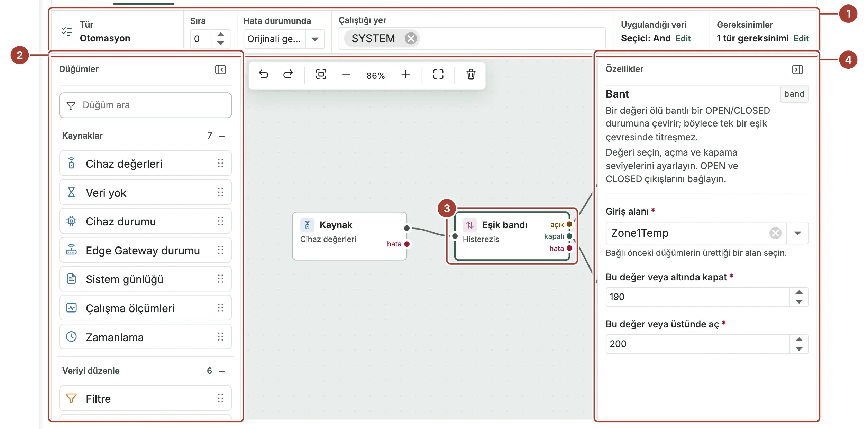
Task: Zoom out with the minus icon
Action: 346,74
